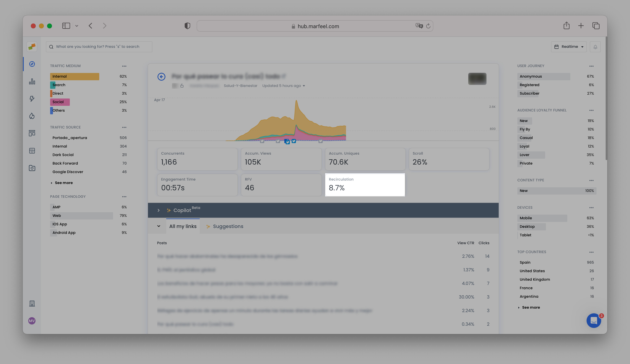This screenshot has width=630, height=364.
Task: Click the organization building icon near bottom sidebar
Action: click(32, 304)
